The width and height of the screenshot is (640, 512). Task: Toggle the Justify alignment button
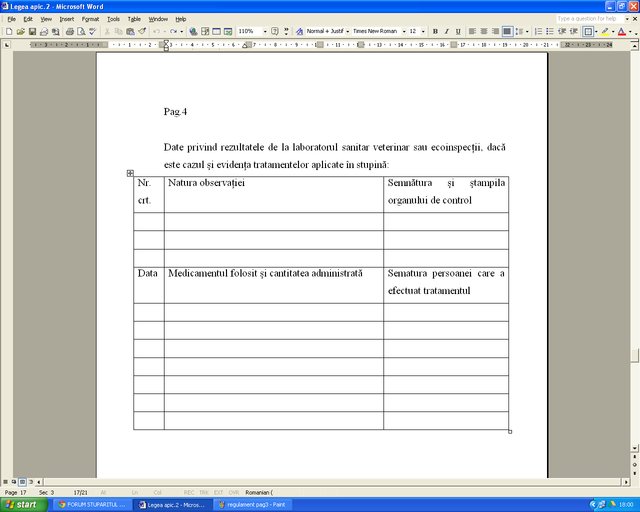[507, 31]
